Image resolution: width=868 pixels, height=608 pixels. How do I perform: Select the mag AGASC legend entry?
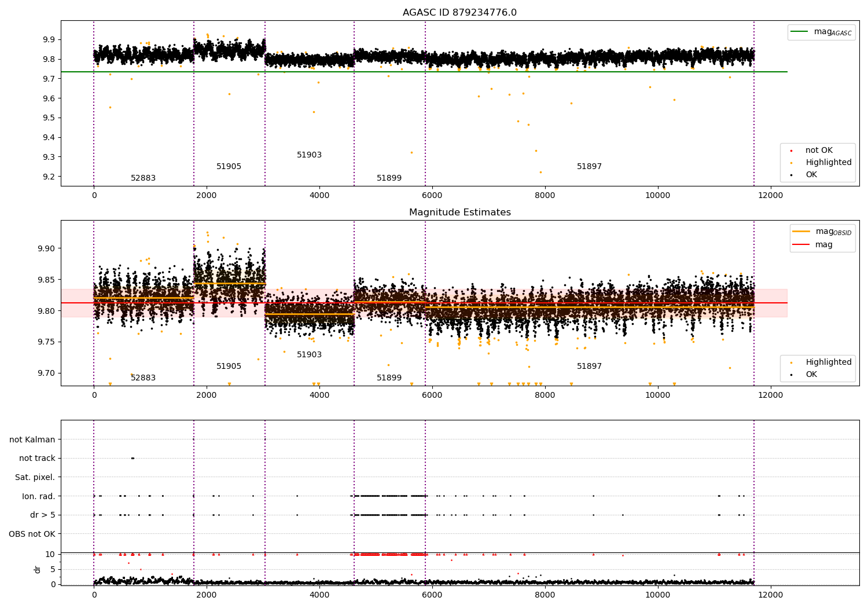(821, 32)
